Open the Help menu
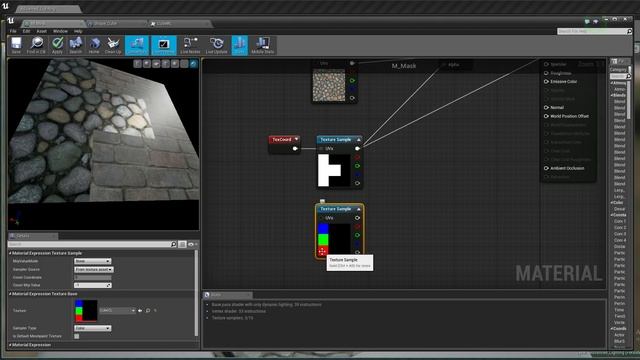640x360 pixels. [x=78, y=31]
